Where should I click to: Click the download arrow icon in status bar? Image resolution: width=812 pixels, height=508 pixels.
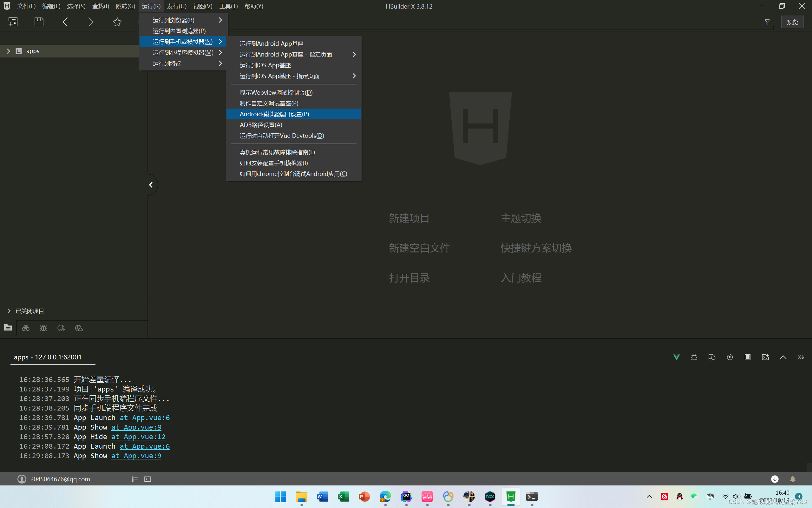click(775, 479)
